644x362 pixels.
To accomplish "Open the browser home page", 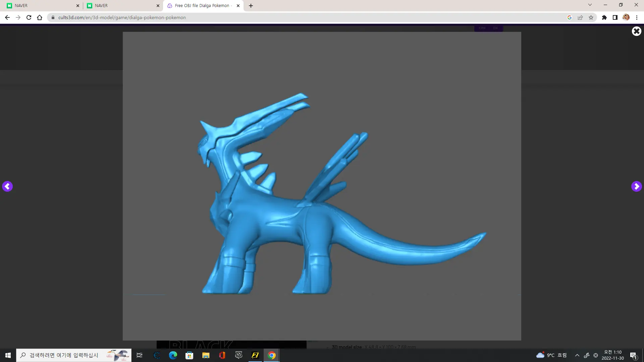I will [40, 17].
